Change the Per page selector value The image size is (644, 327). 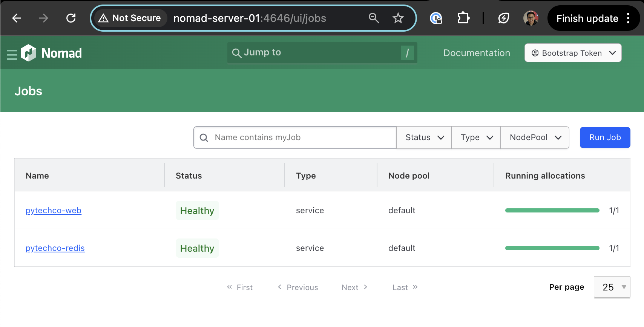(x=612, y=287)
